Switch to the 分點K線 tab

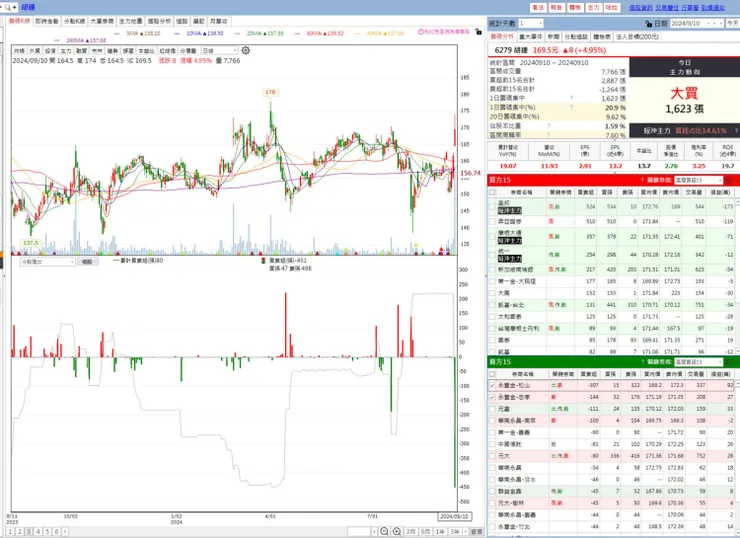pyautogui.click(x=75, y=21)
